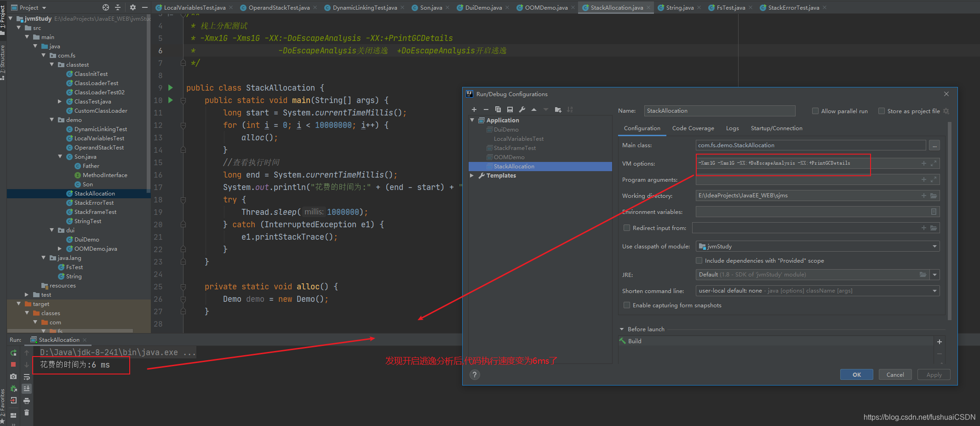The height and width of the screenshot is (426, 980).
Task: Open OperandStackTest.java editor tab
Action: [x=279, y=7]
